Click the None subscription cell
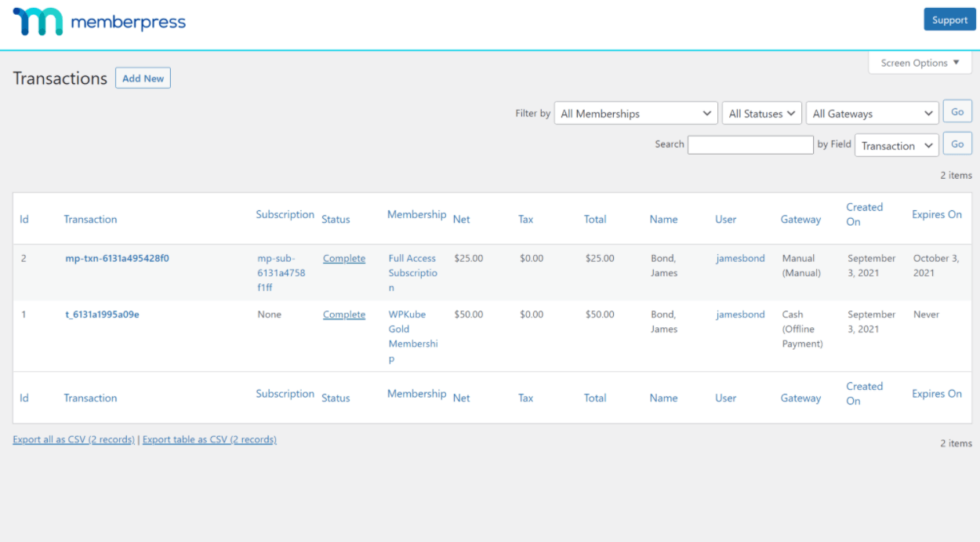980x542 pixels. [269, 315]
